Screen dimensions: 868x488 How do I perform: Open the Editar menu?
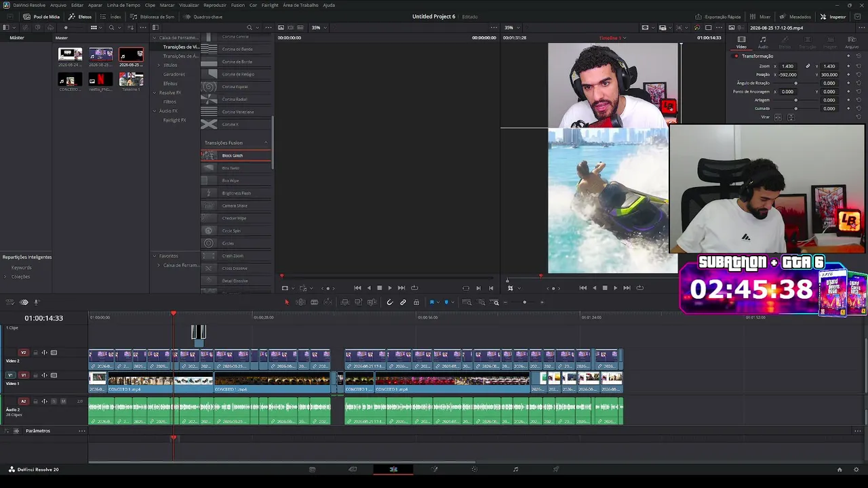(77, 5)
